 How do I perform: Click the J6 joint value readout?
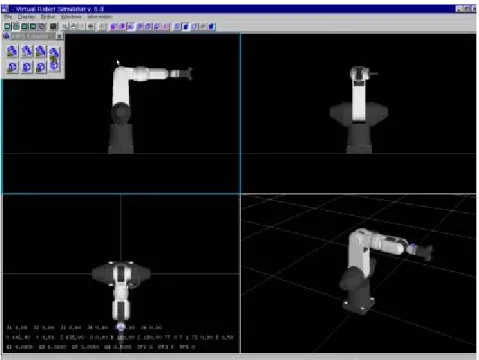point(151,327)
